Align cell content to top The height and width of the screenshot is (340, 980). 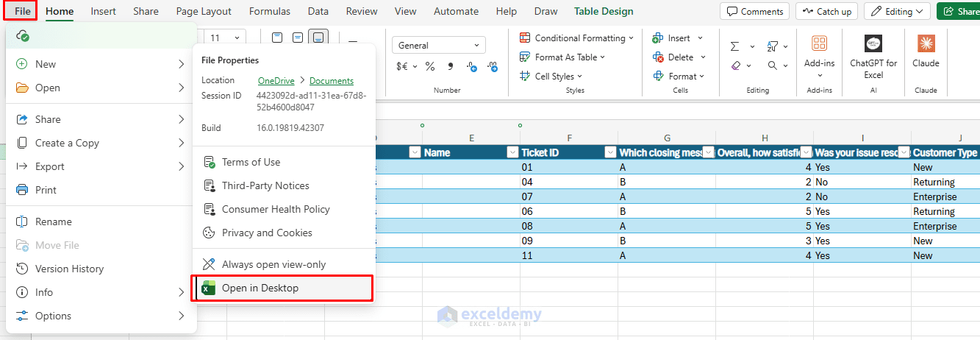[x=277, y=38]
